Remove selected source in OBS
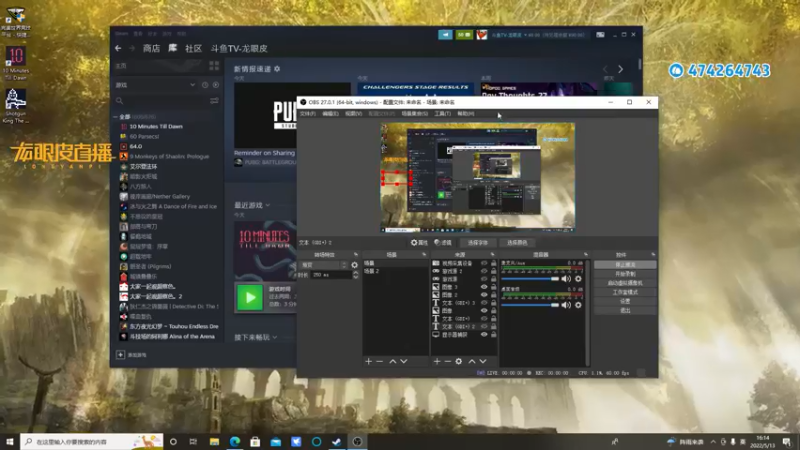This screenshot has height=450, width=800. tap(447, 361)
